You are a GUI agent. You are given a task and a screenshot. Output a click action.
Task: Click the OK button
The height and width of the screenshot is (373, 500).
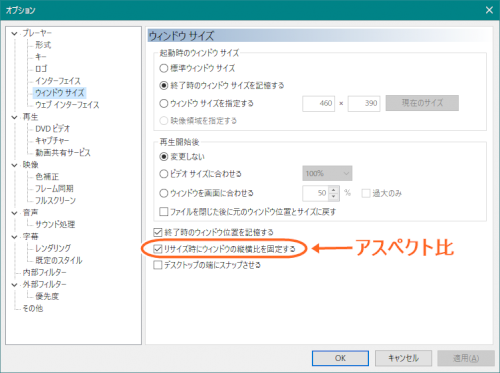[340, 358]
